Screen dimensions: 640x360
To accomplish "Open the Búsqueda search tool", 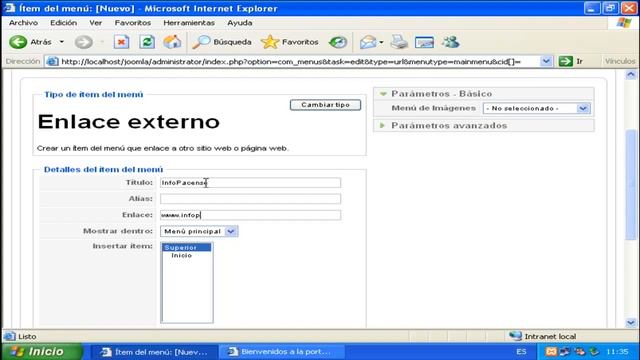I will 222,42.
